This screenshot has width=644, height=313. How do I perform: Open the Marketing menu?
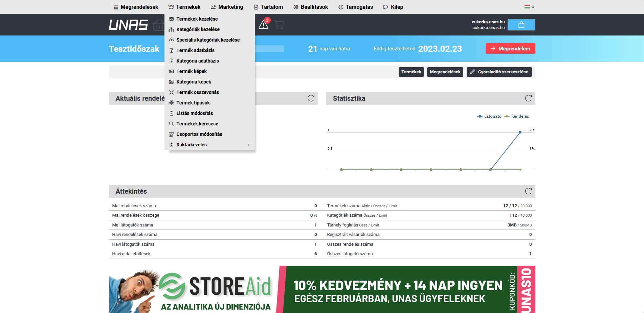pos(227,7)
